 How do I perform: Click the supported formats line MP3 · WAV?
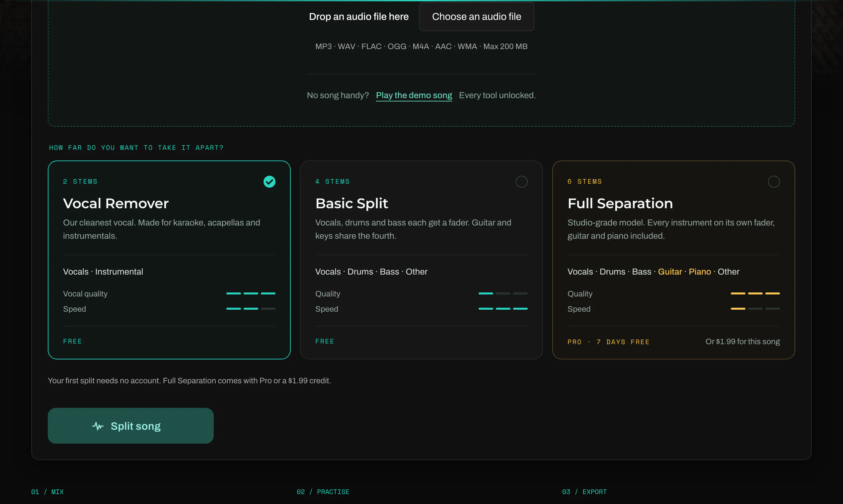coord(421,46)
